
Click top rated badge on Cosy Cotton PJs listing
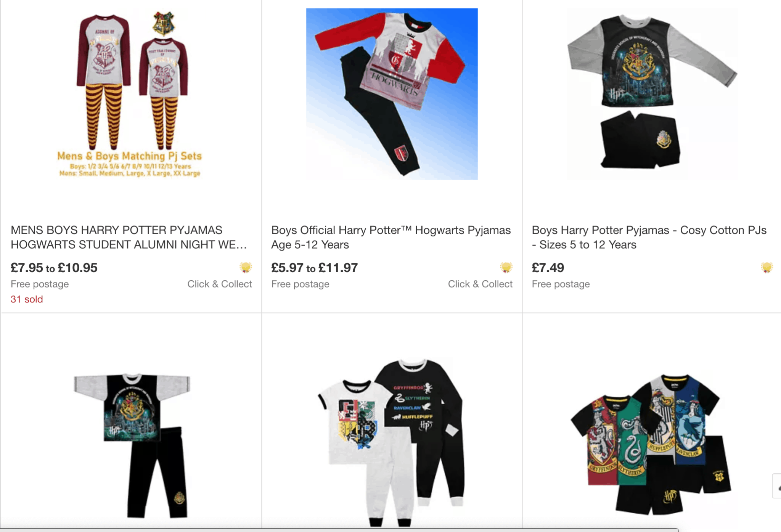(x=767, y=267)
